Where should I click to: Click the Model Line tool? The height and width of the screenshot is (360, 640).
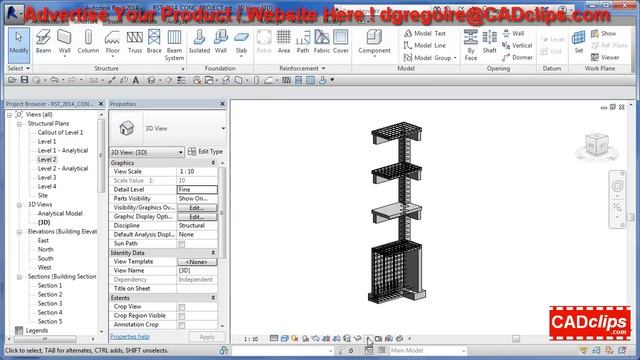coord(424,45)
